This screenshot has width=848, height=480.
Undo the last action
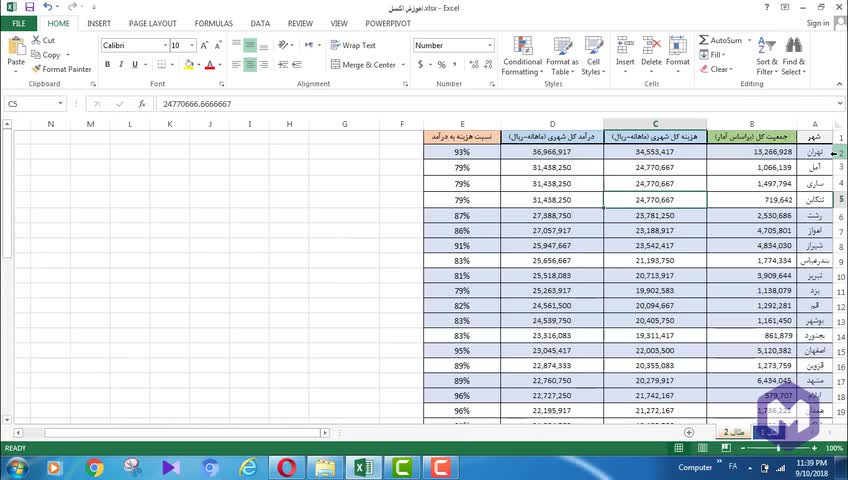coord(48,7)
